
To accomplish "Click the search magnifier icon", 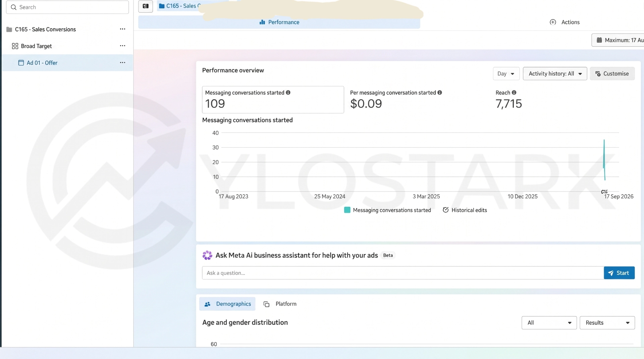I will (x=14, y=7).
